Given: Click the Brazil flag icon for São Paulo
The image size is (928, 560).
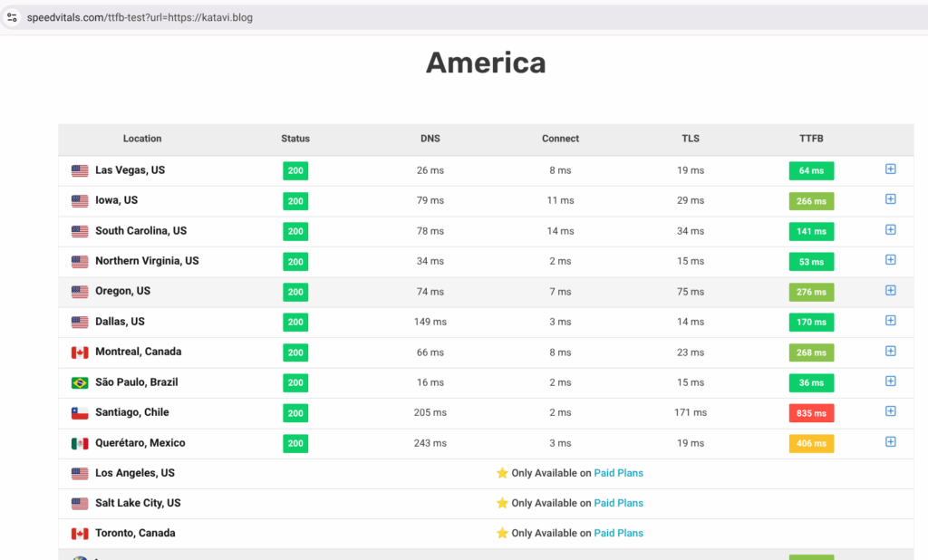Looking at the screenshot, I should coord(80,382).
